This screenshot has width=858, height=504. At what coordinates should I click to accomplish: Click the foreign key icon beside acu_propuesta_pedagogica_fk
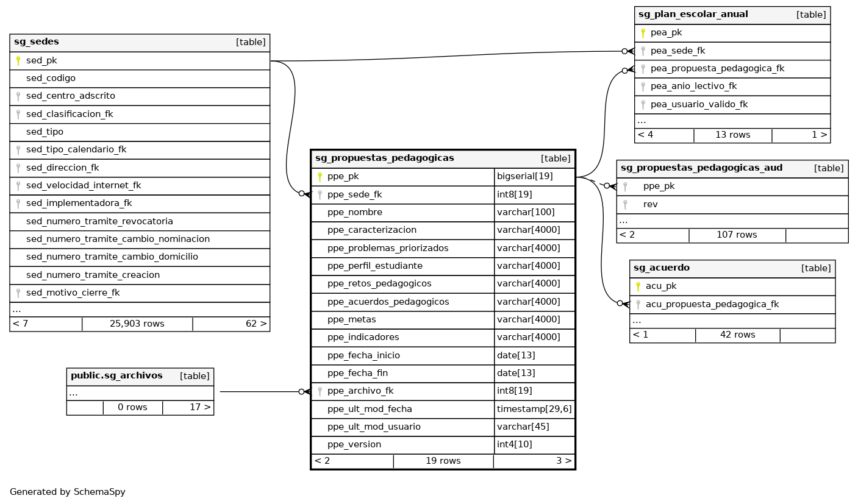638,304
